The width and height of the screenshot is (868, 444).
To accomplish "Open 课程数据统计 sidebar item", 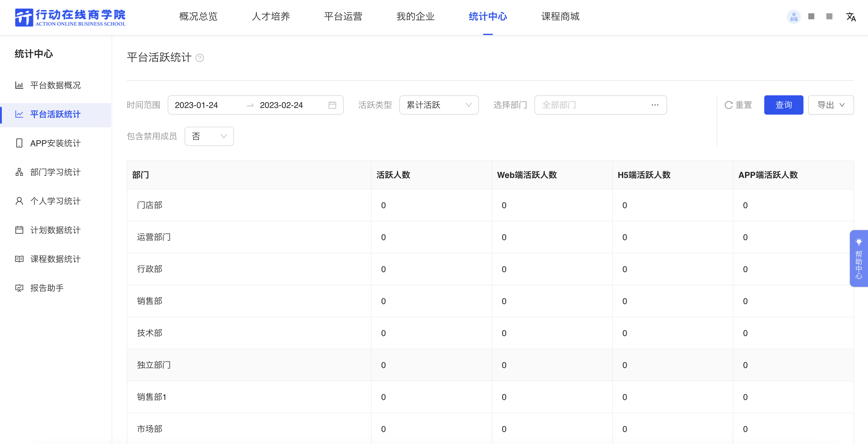I will (55, 259).
